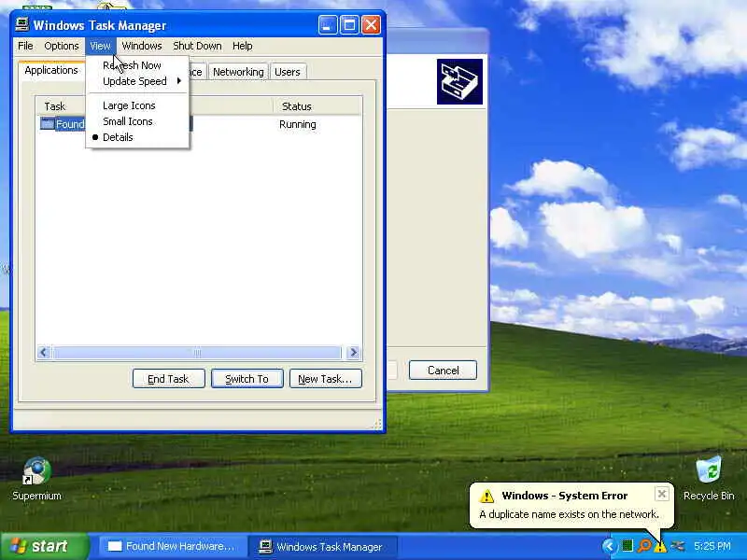This screenshot has width=747, height=560.
Task: Open the Options menu
Action: 62,46
